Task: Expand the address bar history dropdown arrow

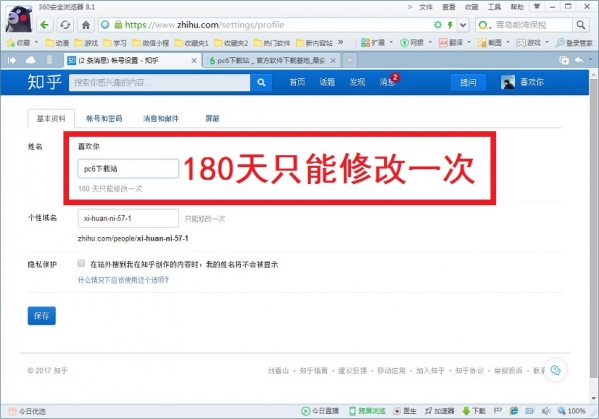Action: [463, 25]
